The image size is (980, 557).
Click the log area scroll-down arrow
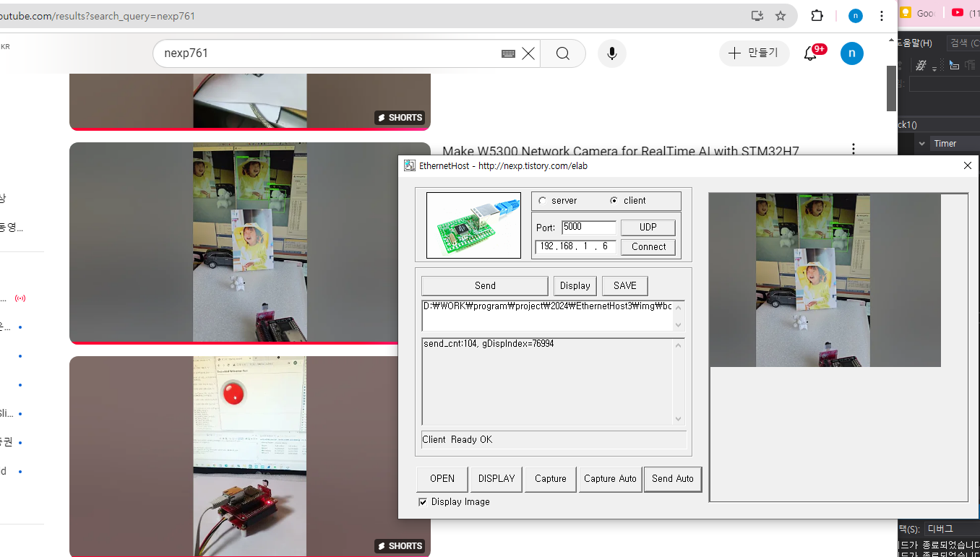[x=678, y=419]
